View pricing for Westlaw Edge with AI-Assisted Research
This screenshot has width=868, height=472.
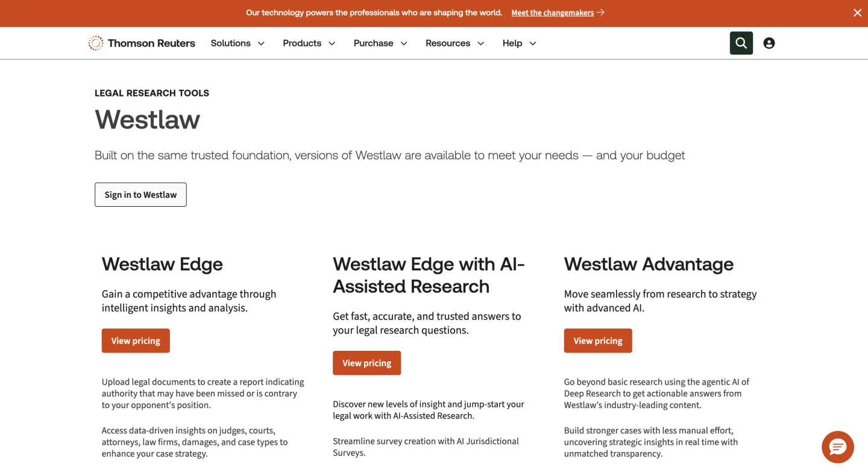click(x=366, y=363)
